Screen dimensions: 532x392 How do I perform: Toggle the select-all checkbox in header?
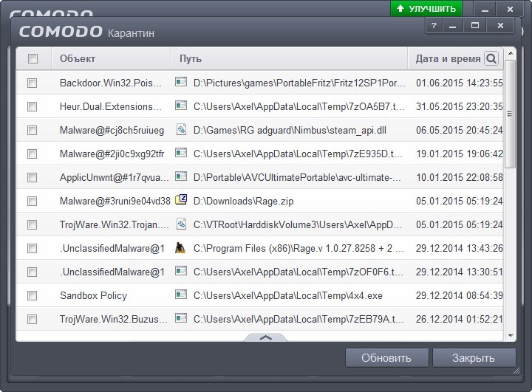click(33, 58)
